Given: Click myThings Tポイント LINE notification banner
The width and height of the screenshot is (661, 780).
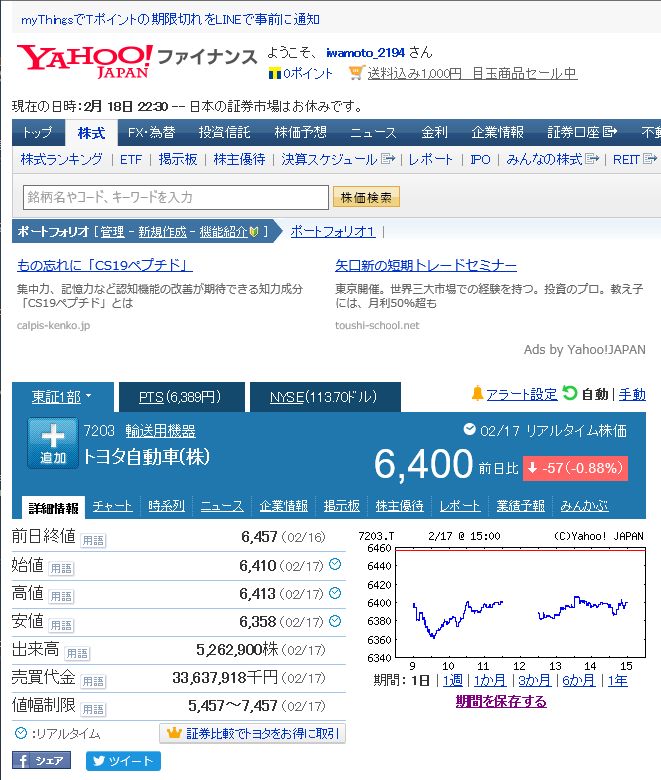Looking at the screenshot, I should [170, 19].
